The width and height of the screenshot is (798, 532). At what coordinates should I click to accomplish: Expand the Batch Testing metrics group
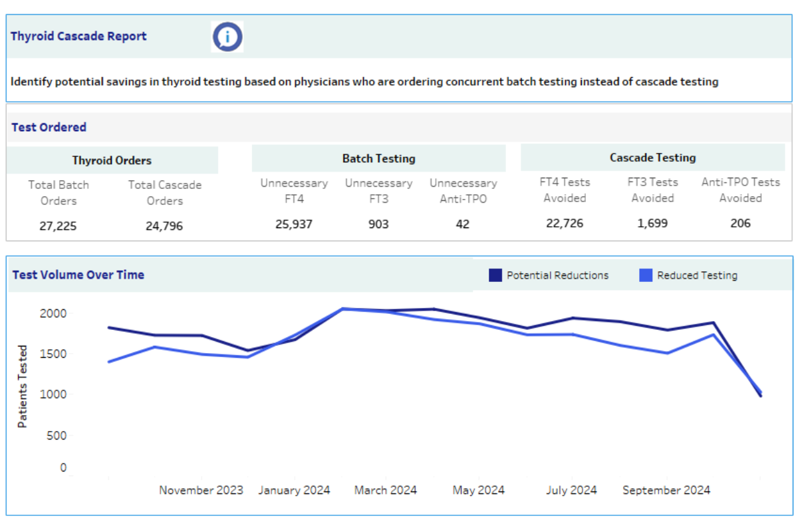pyautogui.click(x=378, y=158)
